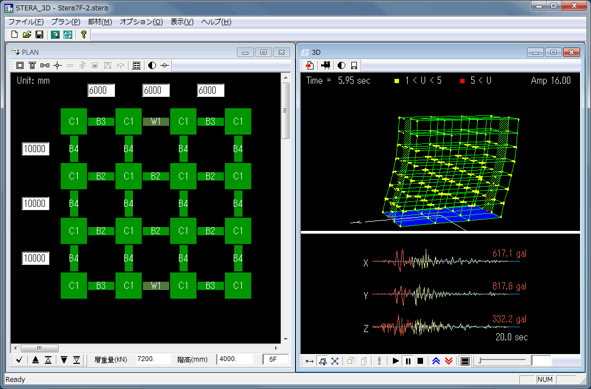Open the オプション(O) menu
Image resolution: width=591 pixels, height=389 pixels.
click(x=141, y=22)
